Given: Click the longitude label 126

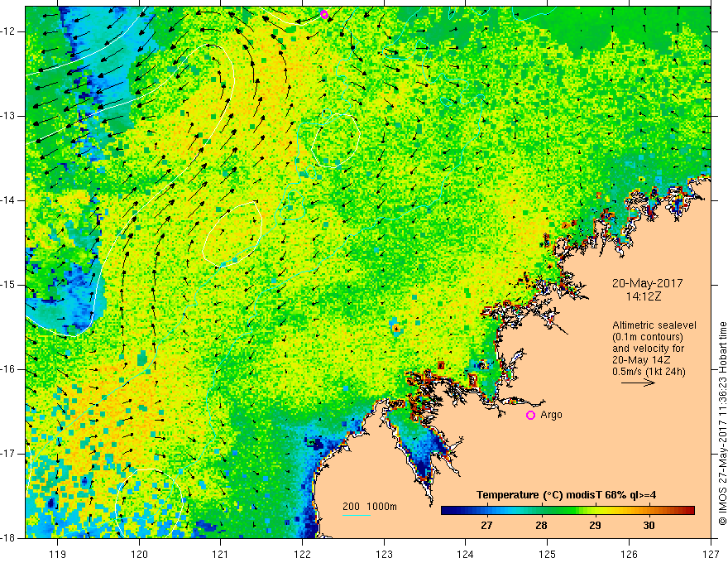Looking at the screenshot, I should [629, 555].
